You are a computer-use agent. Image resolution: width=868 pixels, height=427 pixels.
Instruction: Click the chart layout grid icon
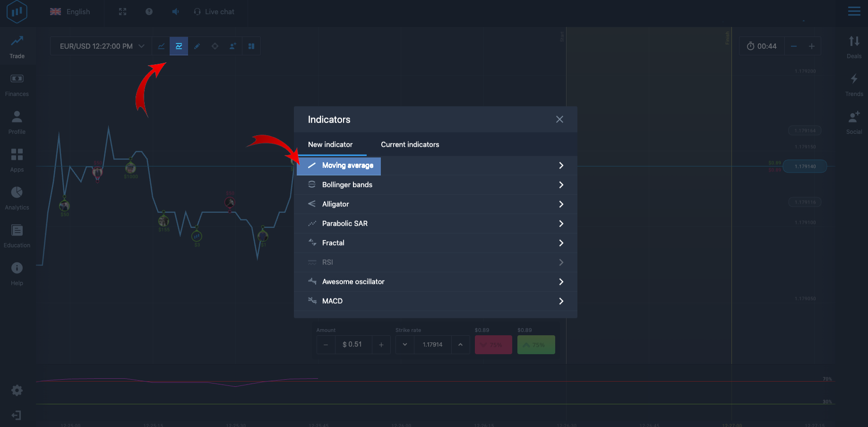(x=251, y=46)
